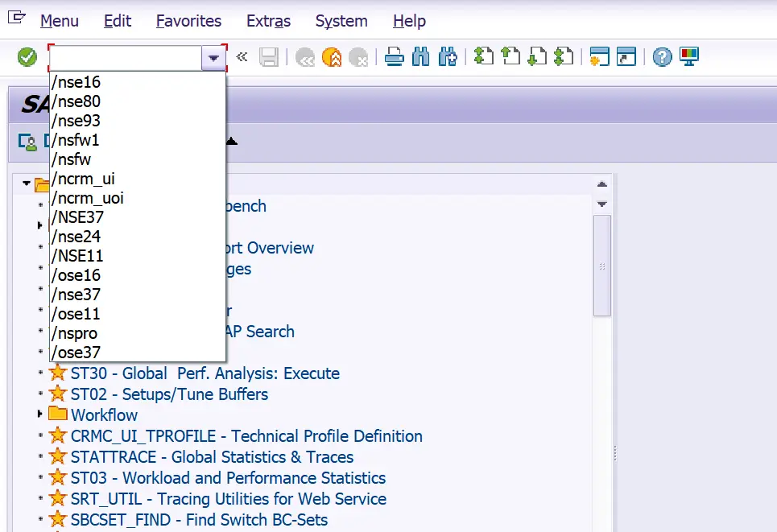Click the small black up-triangle in application toolbar

[x=231, y=142]
